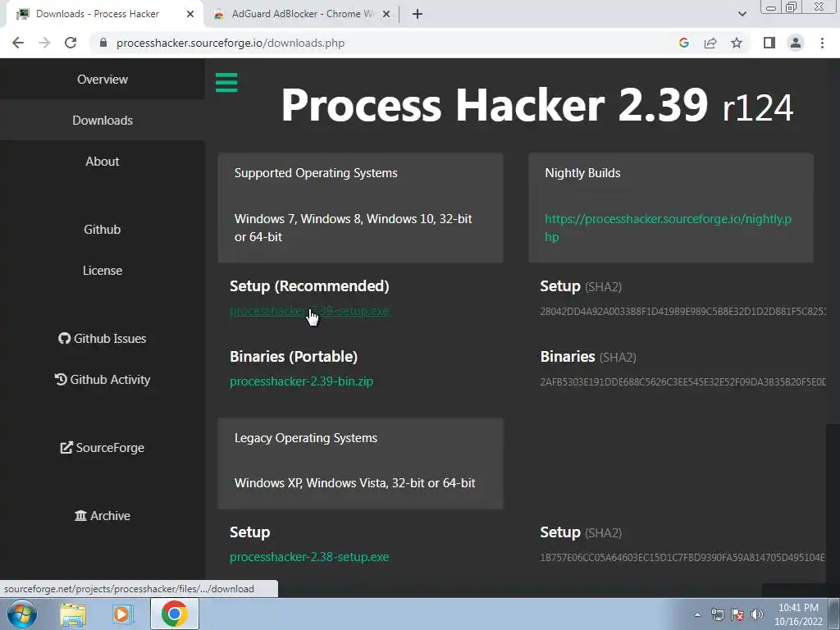Open the Github sidebar link
This screenshot has width=840, height=630.
(x=103, y=230)
